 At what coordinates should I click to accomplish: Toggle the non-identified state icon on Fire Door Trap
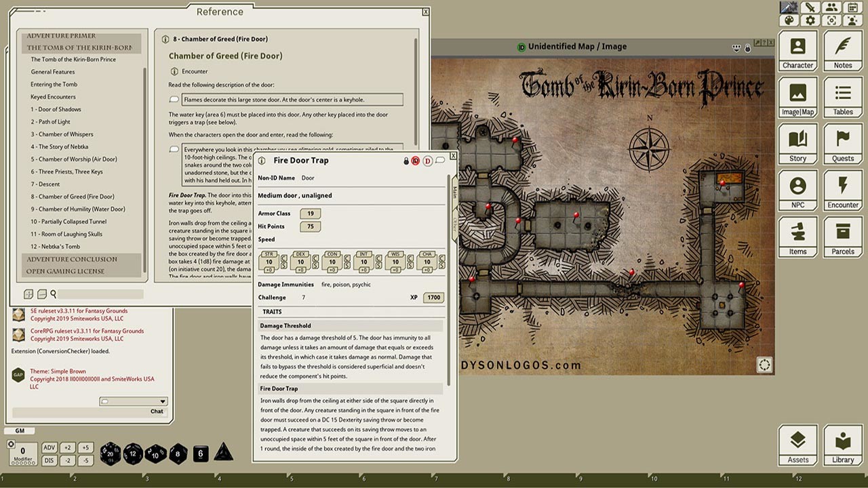pyautogui.click(x=415, y=161)
